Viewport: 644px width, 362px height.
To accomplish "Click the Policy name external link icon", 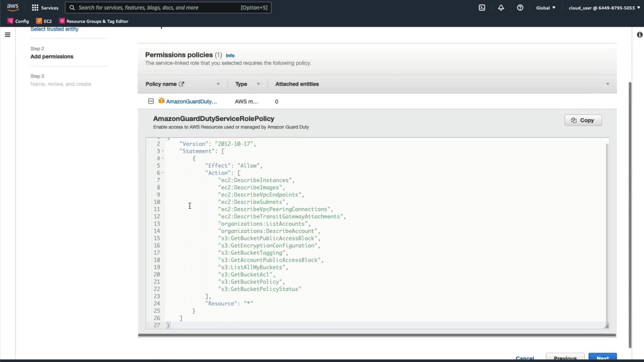I will pyautogui.click(x=181, y=84).
